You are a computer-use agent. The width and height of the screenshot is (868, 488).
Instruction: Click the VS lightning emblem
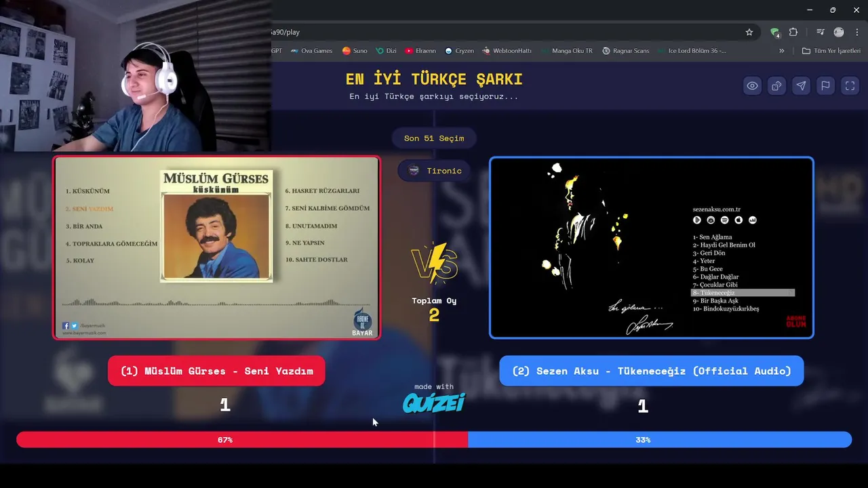pos(434,263)
